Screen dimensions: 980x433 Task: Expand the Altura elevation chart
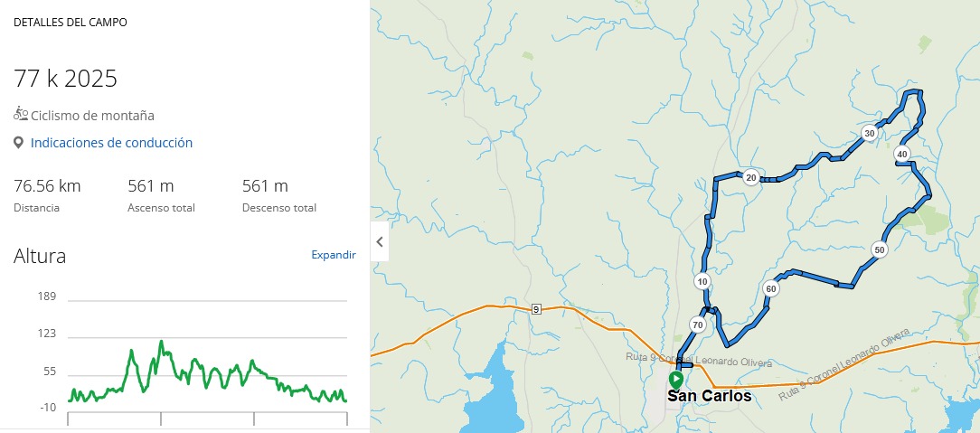[x=334, y=255]
